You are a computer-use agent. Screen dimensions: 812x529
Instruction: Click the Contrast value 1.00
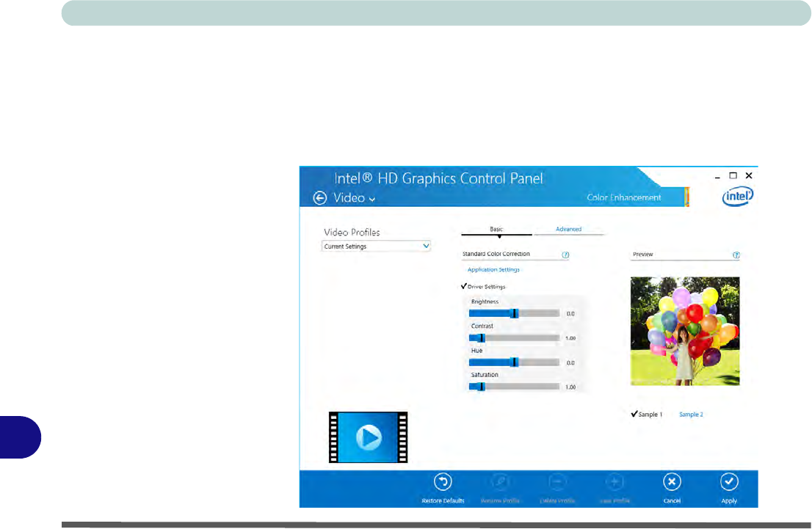point(570,338)
